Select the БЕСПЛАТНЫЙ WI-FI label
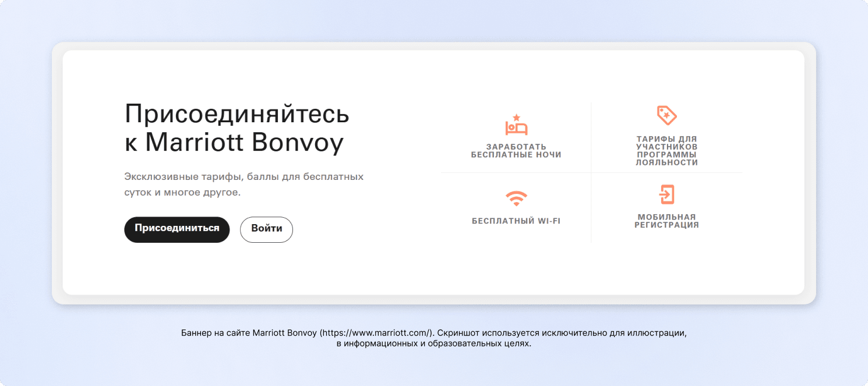This screenshot has height=386, width=868. point(516,221)
